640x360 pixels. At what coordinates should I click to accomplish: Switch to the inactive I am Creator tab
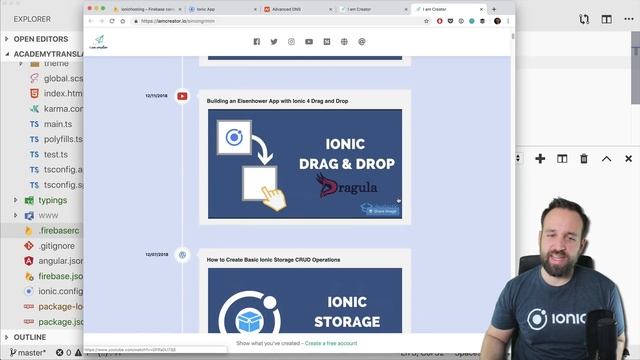tap(373, 9)
